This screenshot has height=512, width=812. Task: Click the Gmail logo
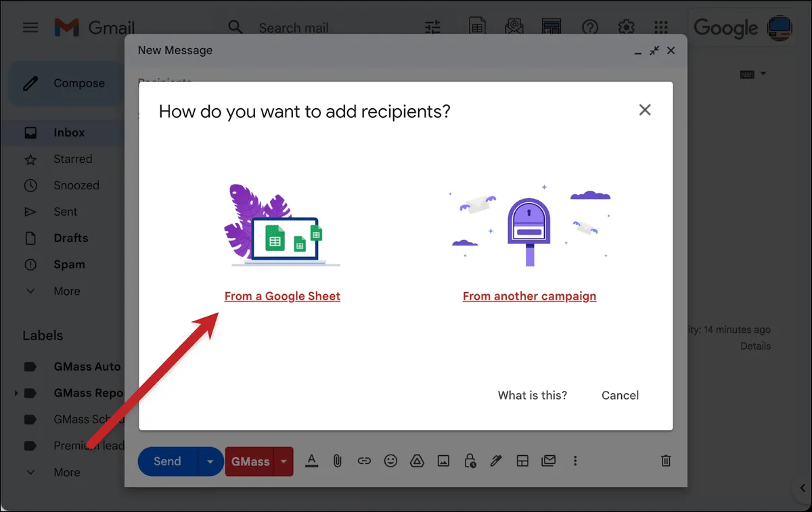pyautogui.click(x=94, y=28)
